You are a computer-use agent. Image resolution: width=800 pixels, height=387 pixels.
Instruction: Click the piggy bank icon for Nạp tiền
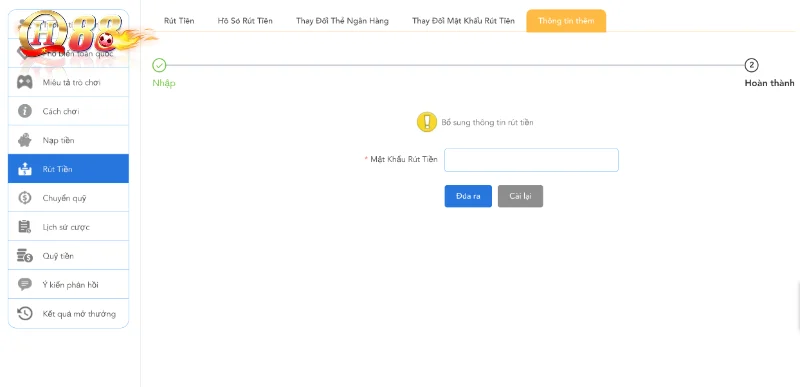[x=24, y=140]
